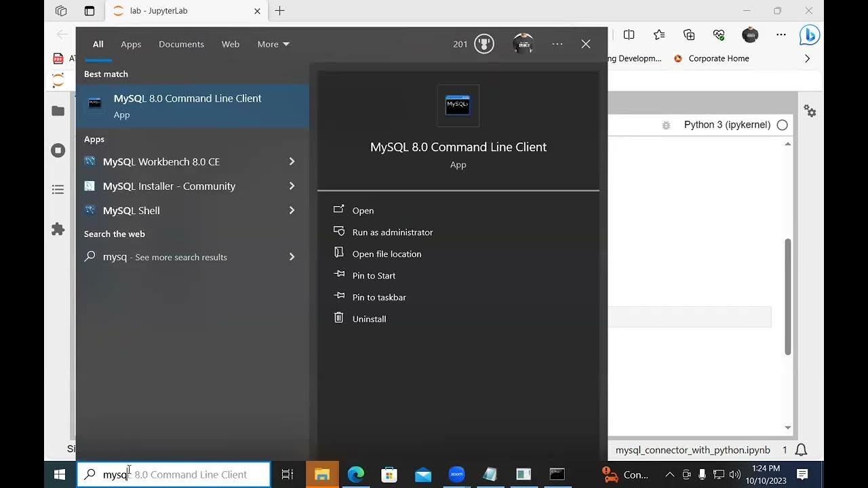This screenshot has width=868, height=488.
Task: Click Python 3 (ipykernel) kernel name
Action: (x=727, y=125)
